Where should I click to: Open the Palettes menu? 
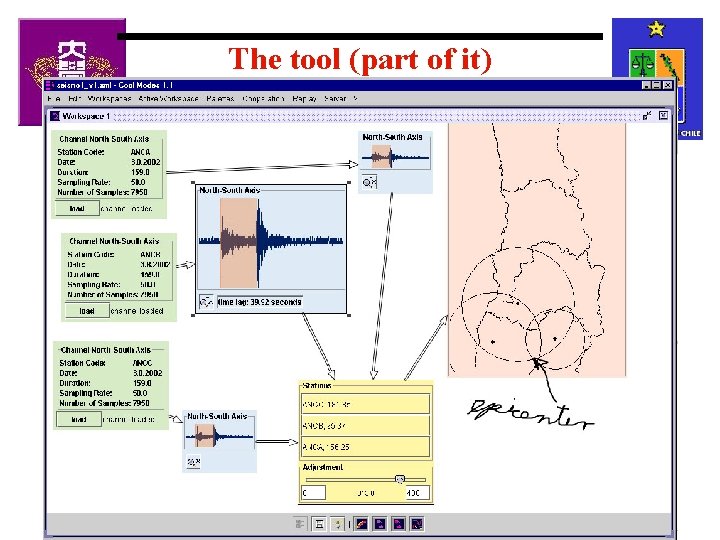click(220, 99)
